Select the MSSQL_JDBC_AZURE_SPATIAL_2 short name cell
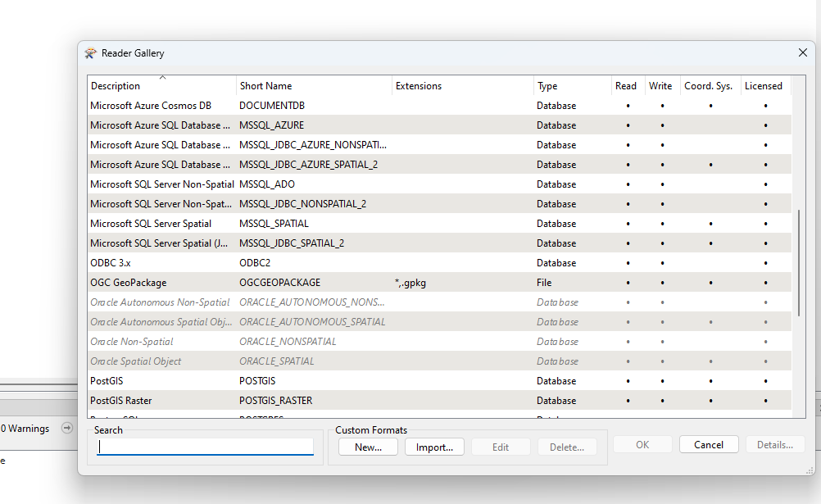This screenshot has width=821, height=504. point(308,165)
